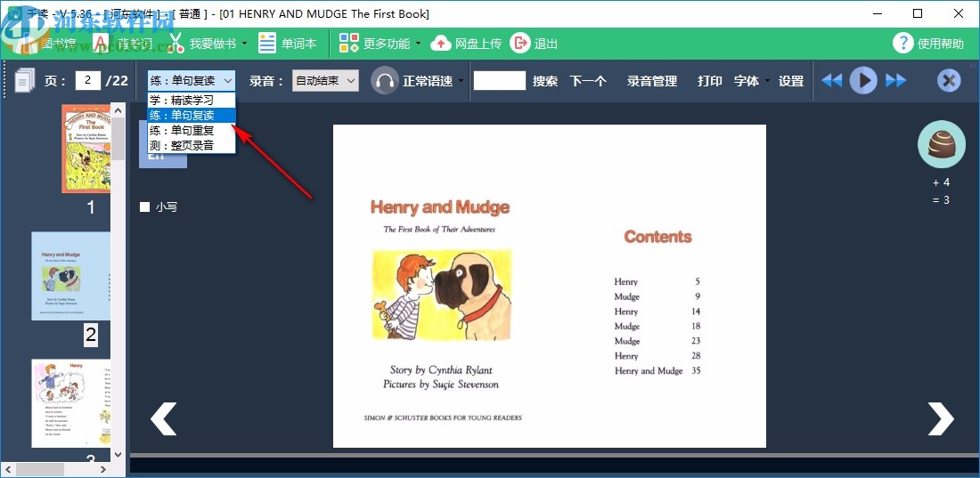The width and height of the screenshot is (980, 478).
Task: Click the chocolate reward icon
Action: 942,144
